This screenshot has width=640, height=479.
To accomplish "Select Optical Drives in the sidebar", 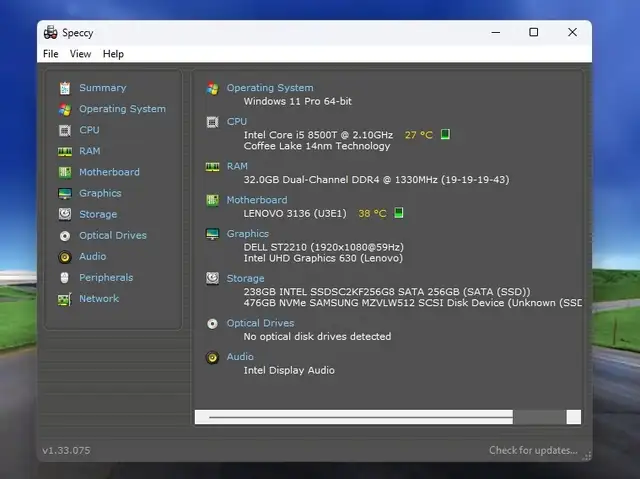I will (x=113, y=235).
